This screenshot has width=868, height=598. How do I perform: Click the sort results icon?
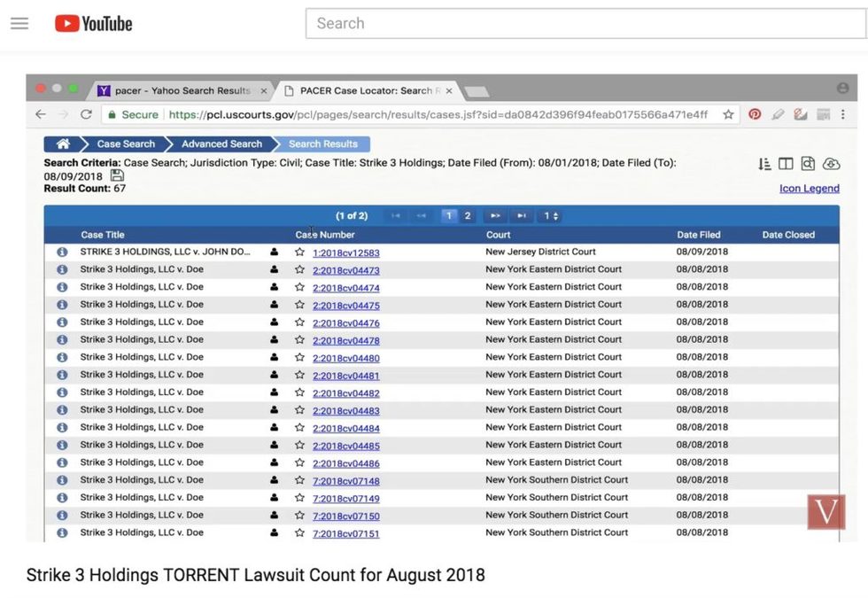[x=764, y=163]
